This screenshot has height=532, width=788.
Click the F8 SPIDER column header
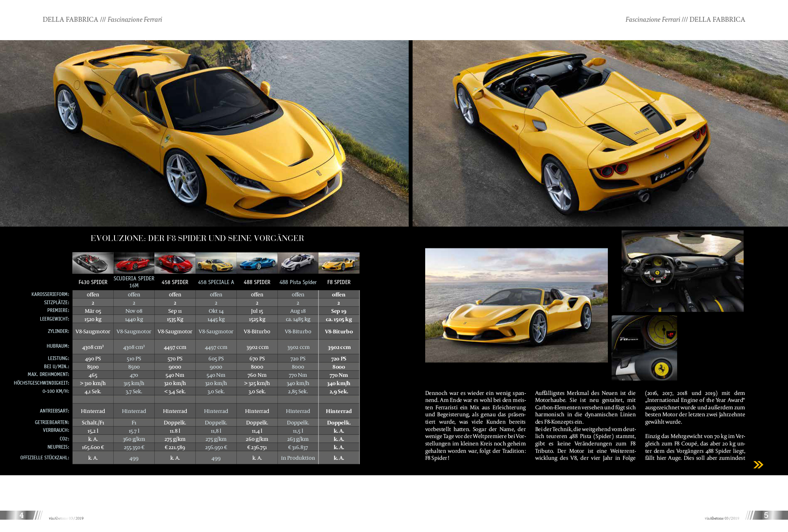coord(339,282)
